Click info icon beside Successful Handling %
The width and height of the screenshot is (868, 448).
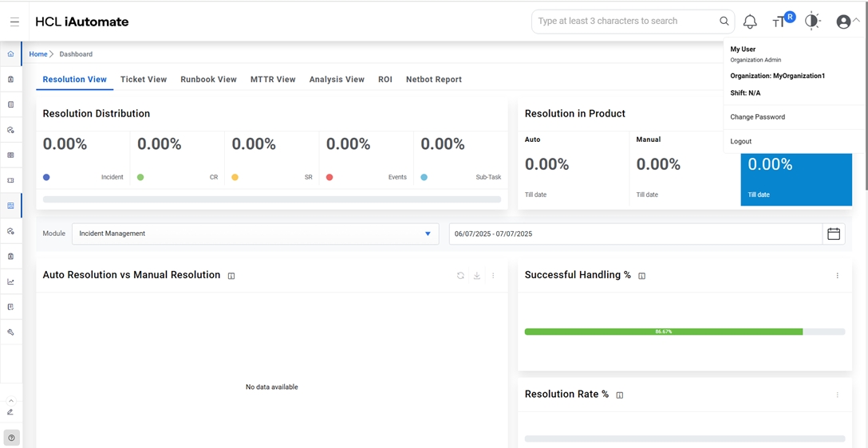pyautogui.click(x=642, y=276)
